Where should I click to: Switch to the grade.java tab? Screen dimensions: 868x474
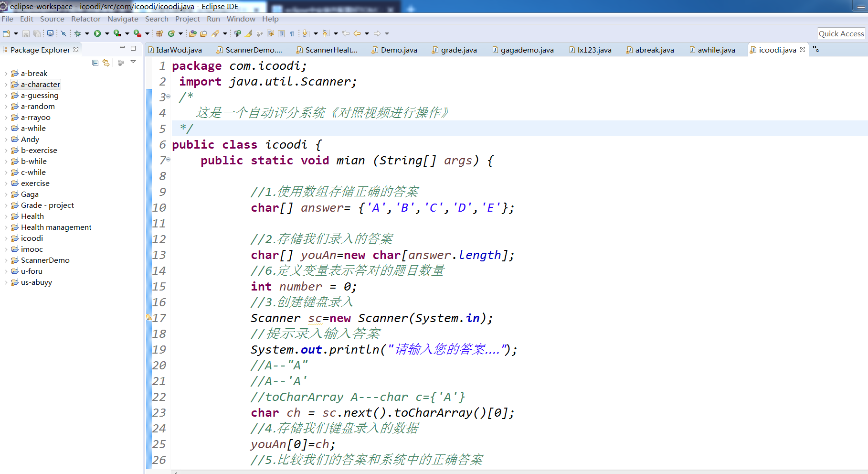pyautogui.click(x=454, y=50)
